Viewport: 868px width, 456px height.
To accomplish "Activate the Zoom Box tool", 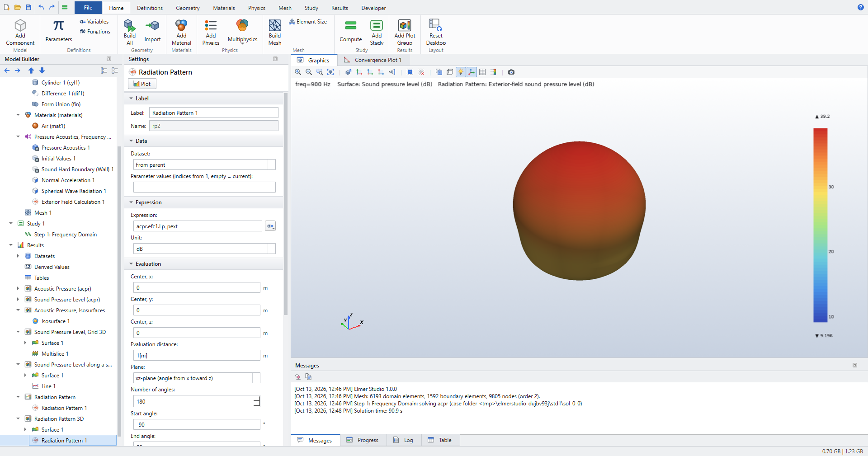I will (x=320, y=72).
